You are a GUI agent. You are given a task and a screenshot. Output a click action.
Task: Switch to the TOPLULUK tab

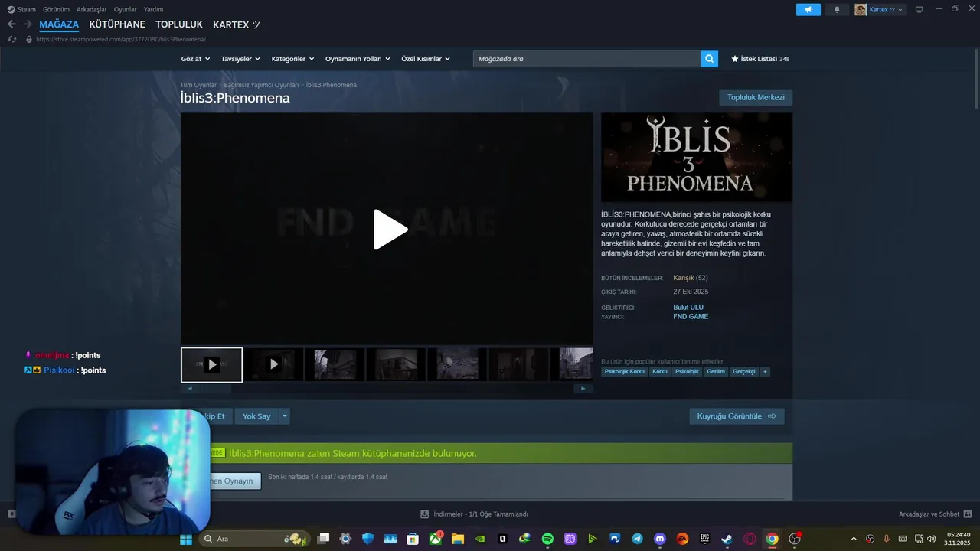[x=179, y=24]
